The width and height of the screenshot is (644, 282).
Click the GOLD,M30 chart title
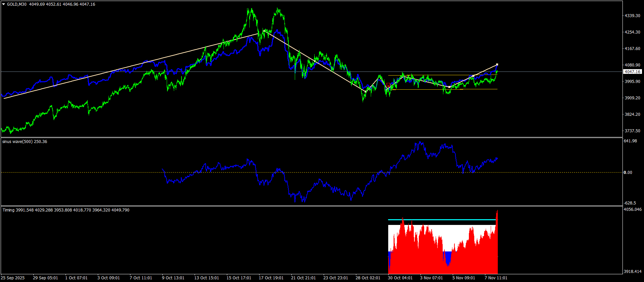tap(17, 4)
